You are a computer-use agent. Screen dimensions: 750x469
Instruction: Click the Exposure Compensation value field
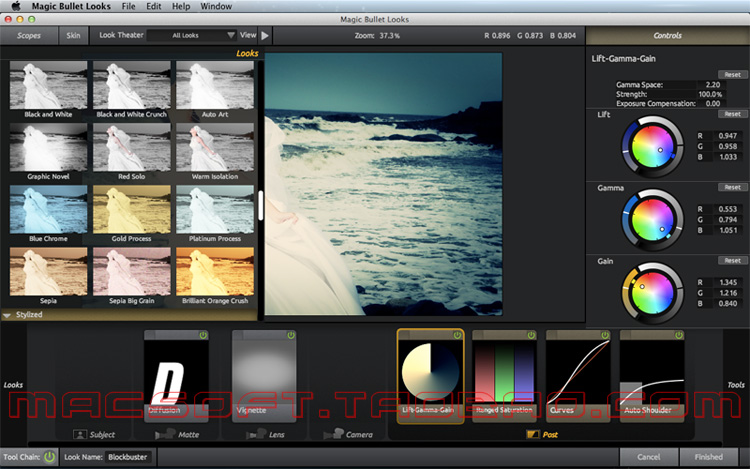(713, 103)
